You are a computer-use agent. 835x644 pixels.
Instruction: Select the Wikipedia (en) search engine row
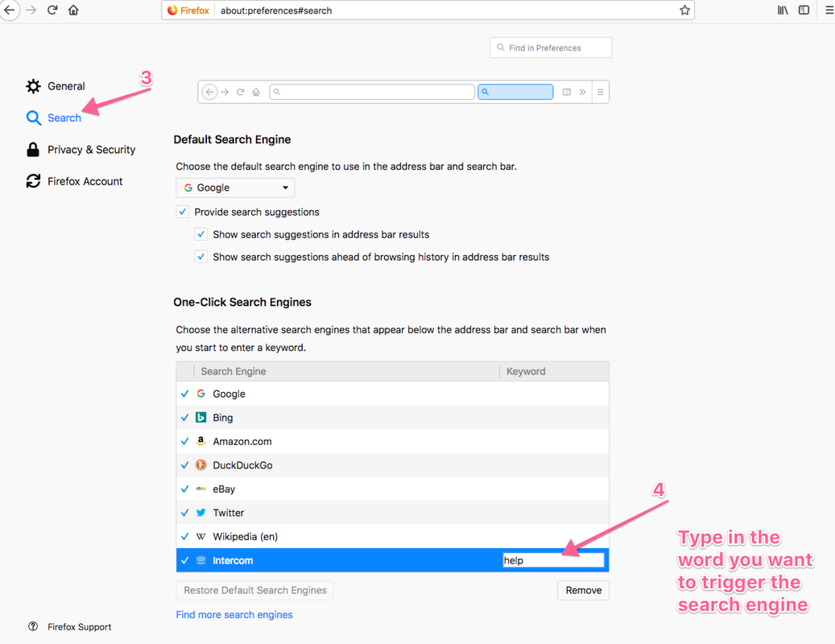(x=392, y=536)
